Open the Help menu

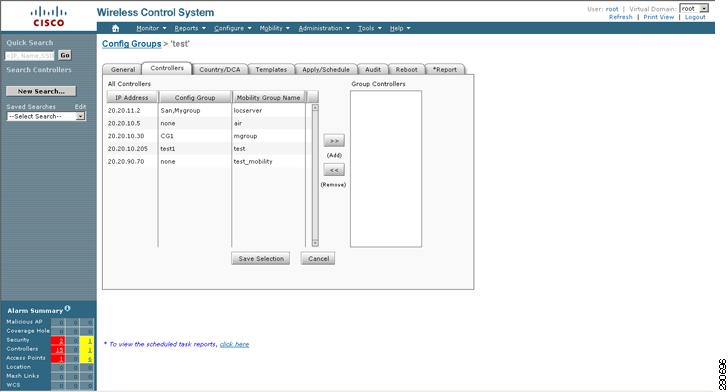point(400,28)
